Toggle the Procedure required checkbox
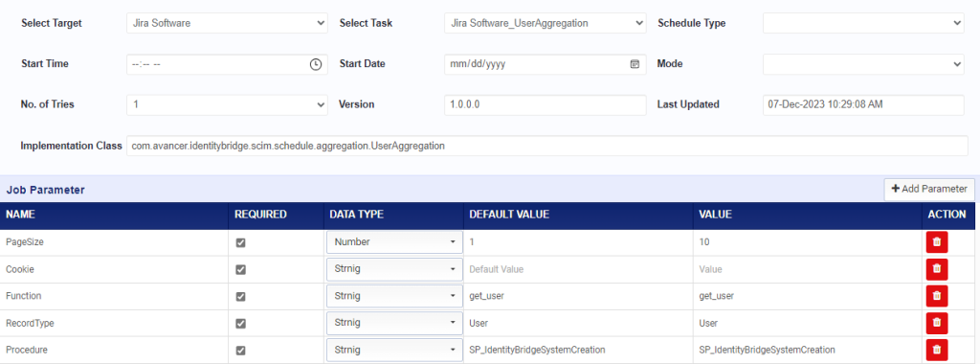The width and height of the screenshot is (980, 364). click(240, 351)
